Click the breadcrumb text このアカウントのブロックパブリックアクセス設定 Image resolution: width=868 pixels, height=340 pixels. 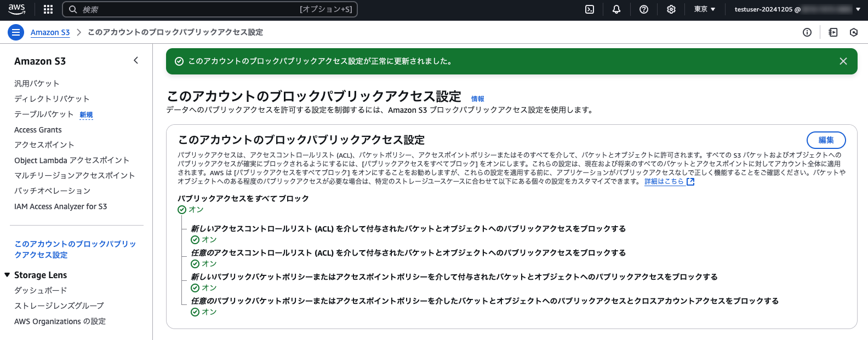coord(175,32)
